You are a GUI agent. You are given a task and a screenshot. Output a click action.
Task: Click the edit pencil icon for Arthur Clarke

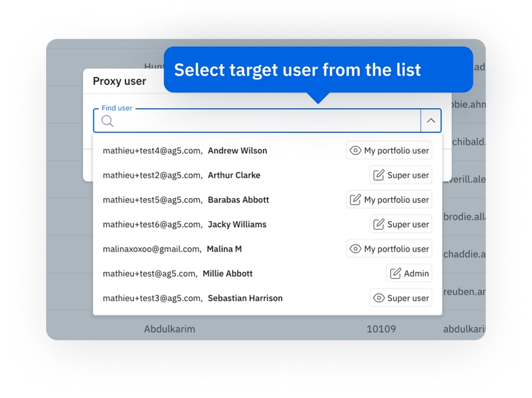click(379, 175)
